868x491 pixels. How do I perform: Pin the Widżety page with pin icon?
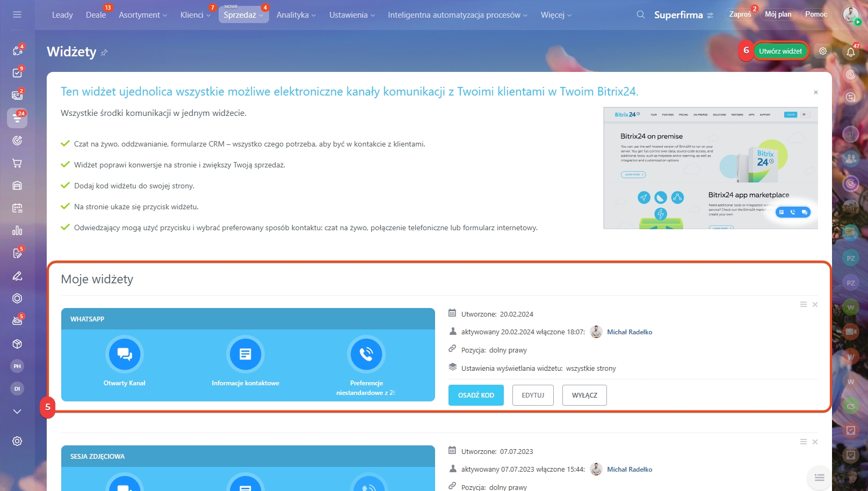(104, 52)
